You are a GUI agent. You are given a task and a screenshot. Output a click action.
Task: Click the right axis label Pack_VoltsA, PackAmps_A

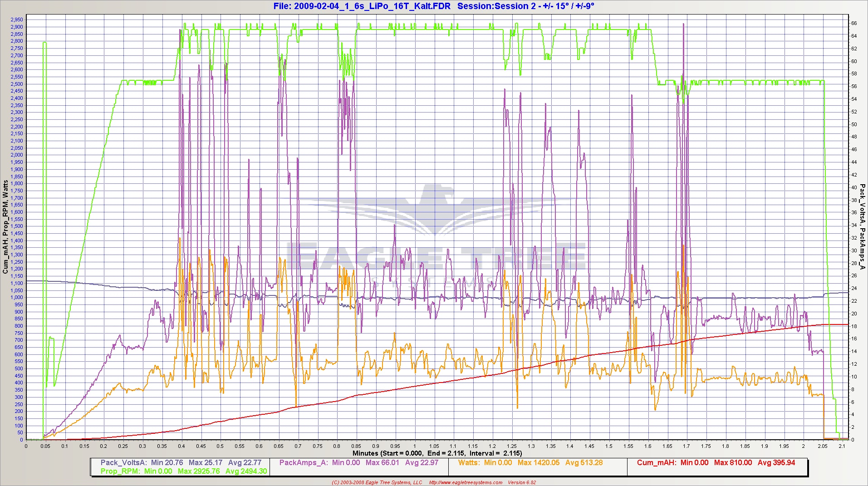(x=862, y=227)
